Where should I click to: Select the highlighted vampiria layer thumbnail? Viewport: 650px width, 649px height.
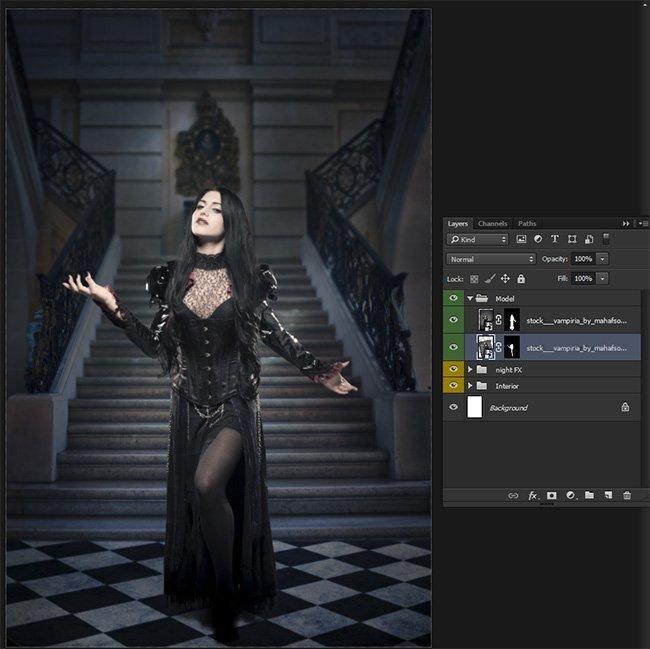(x=486, y=347)
